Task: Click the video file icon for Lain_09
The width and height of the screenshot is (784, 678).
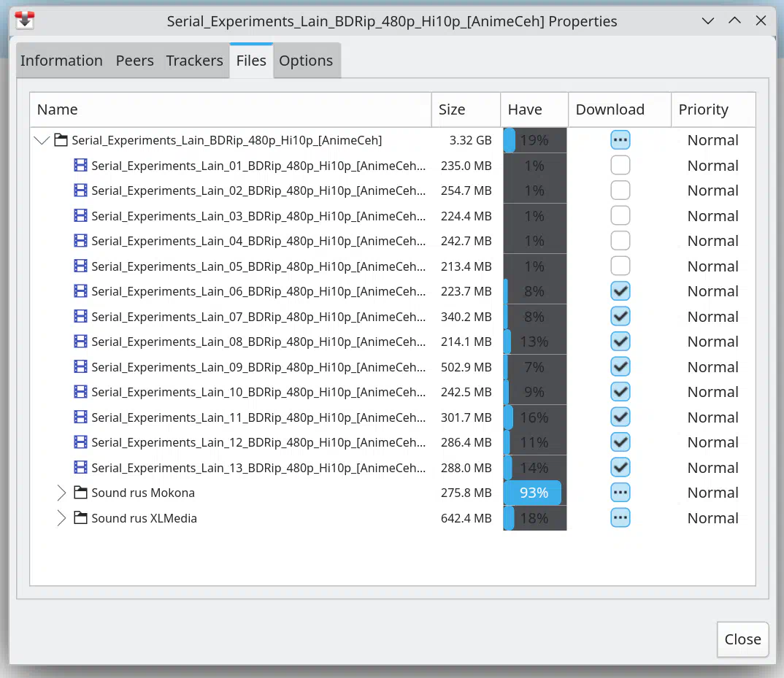Action: pyautogui.click(x=80, y=366)
